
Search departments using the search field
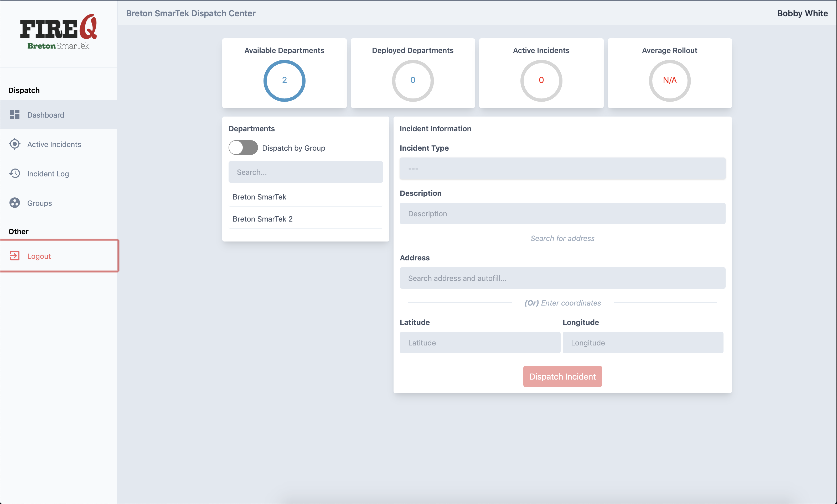point(306,172)
